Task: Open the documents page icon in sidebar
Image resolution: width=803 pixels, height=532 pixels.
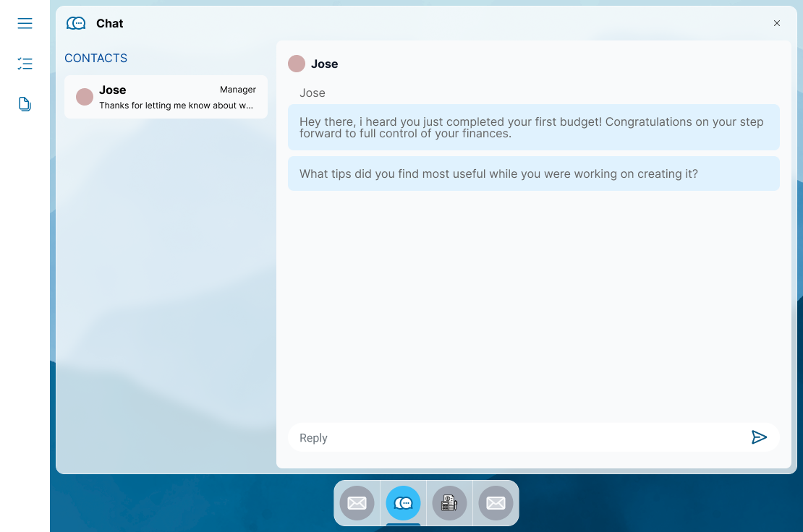Action: pyautogui.click(x=25, y=104)
